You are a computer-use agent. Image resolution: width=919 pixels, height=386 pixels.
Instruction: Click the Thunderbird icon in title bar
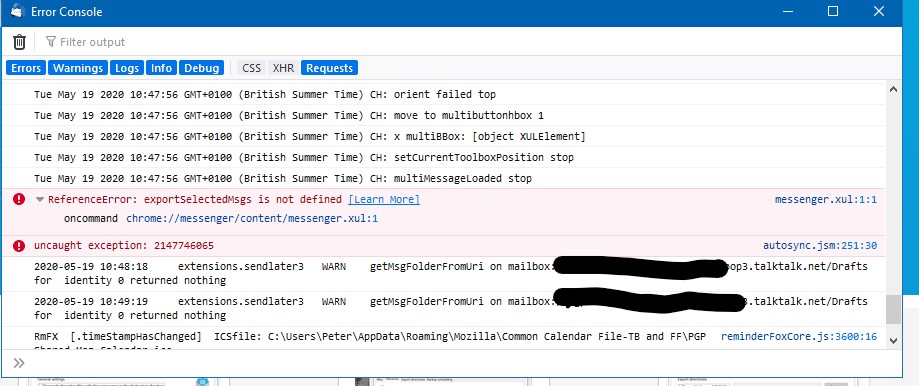[x=18, y=11]
